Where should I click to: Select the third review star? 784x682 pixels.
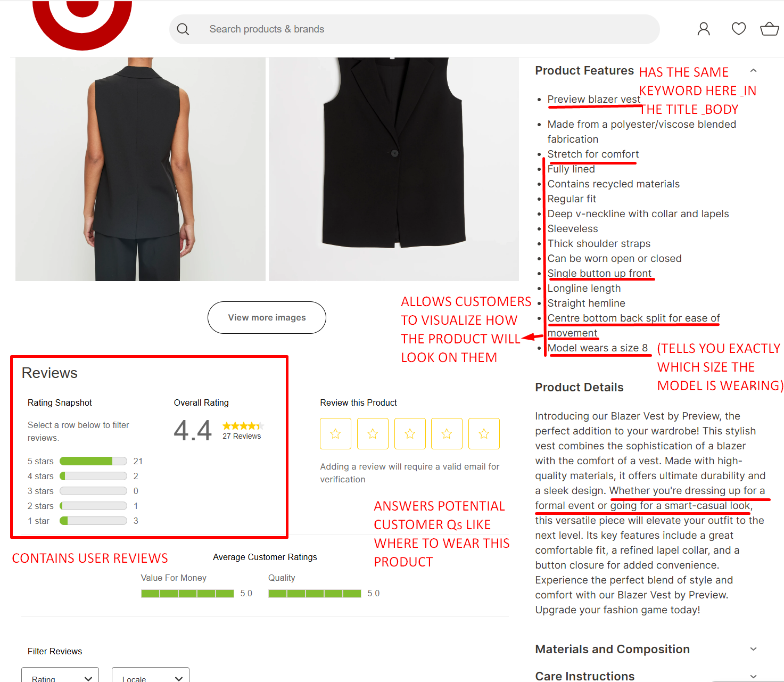[x=410, y=434]
